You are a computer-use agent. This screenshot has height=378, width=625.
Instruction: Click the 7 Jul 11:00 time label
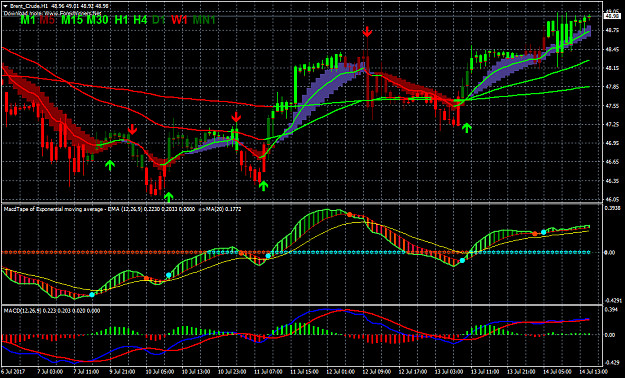coord(86,372)
